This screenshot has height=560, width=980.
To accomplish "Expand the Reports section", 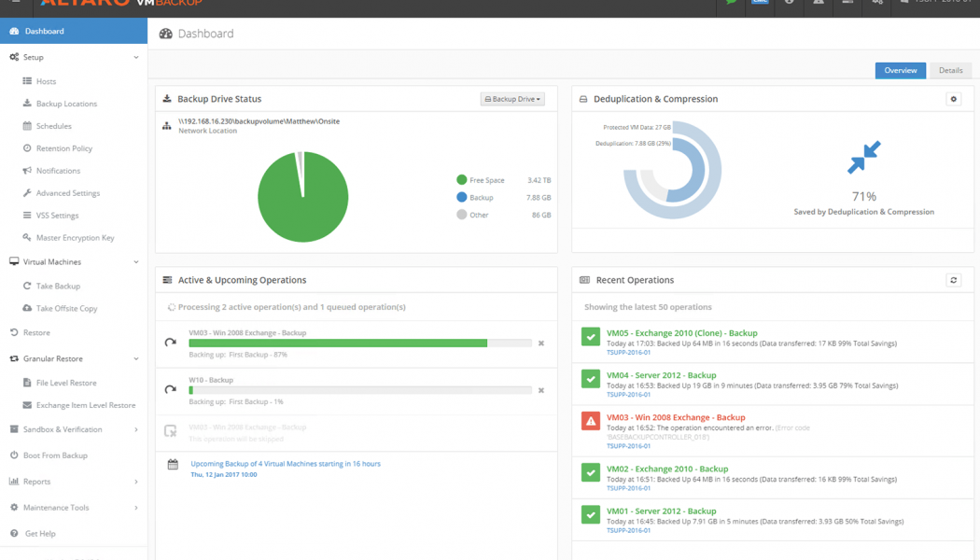I will click(38, 482).
